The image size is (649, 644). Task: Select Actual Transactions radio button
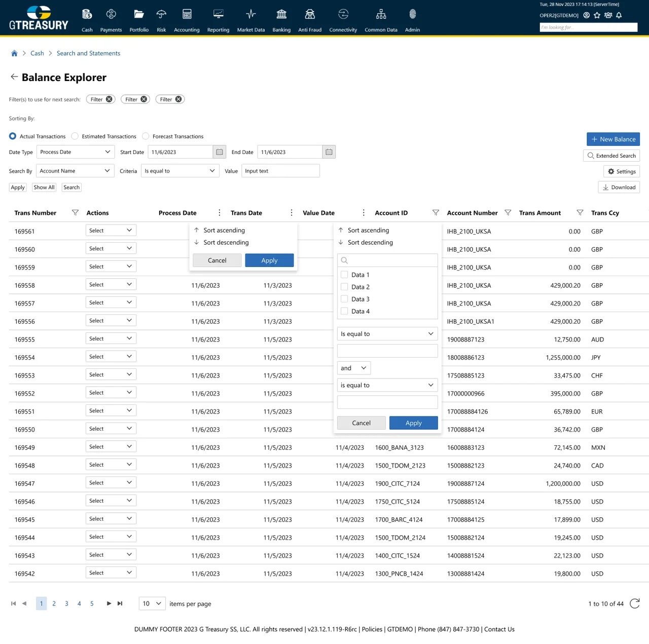(13, 136)
